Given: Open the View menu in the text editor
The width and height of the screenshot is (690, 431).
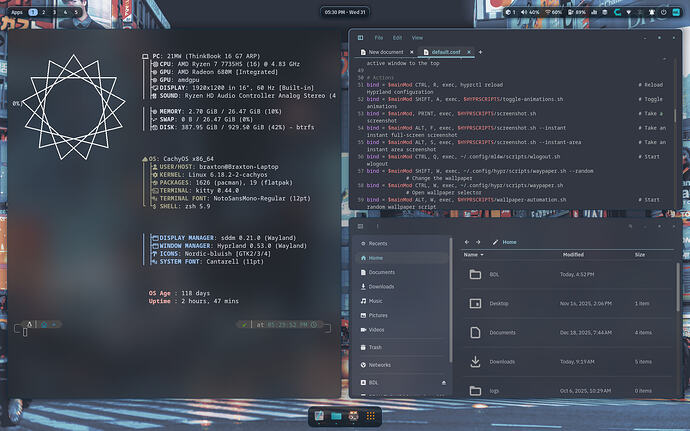Looking at the screenshot, I should pyautogui.click(x=417, y=38).
